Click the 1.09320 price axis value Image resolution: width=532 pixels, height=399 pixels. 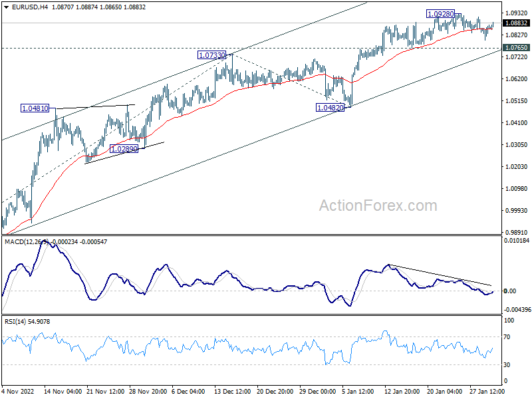[x=517, y=13]
